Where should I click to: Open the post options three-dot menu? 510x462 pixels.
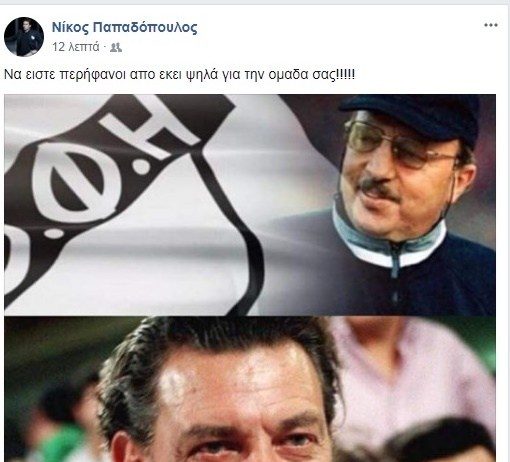(491, 25)
